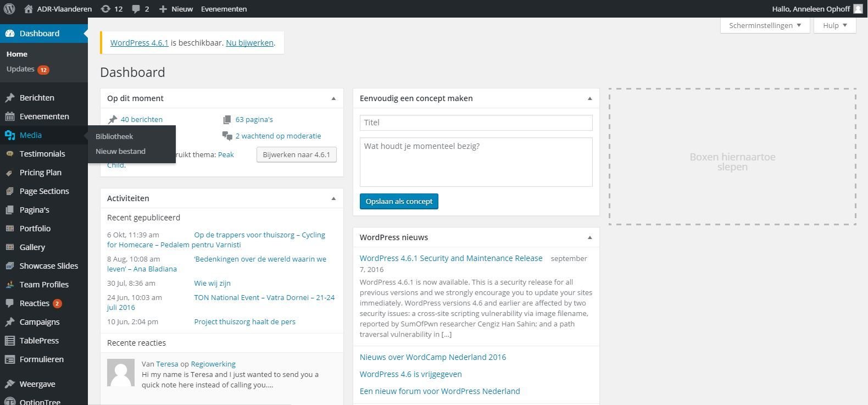Screen dimensions: 868x405
Task: Click the plus icon next to Nieuw
Action: pyautogui.click(x=163, y=9)
